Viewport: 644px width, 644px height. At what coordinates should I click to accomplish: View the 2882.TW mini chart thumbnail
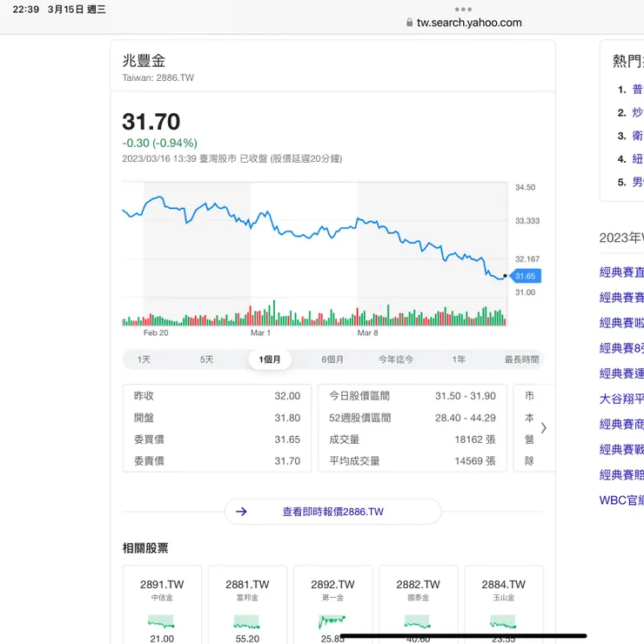418,622
